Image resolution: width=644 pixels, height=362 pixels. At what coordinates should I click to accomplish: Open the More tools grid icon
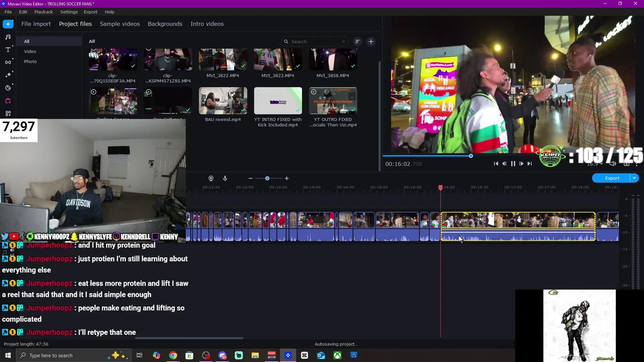pos(8,113)
